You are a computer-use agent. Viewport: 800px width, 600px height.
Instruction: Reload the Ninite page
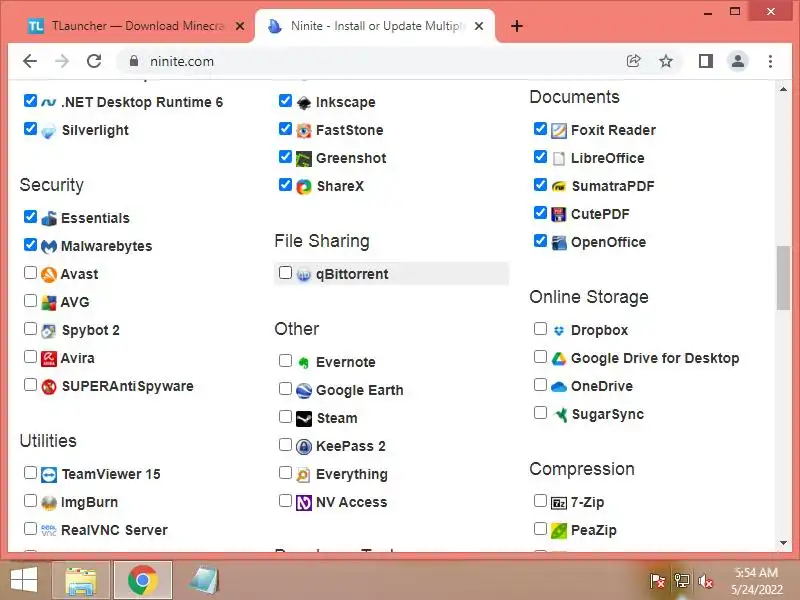pos(94,61)
